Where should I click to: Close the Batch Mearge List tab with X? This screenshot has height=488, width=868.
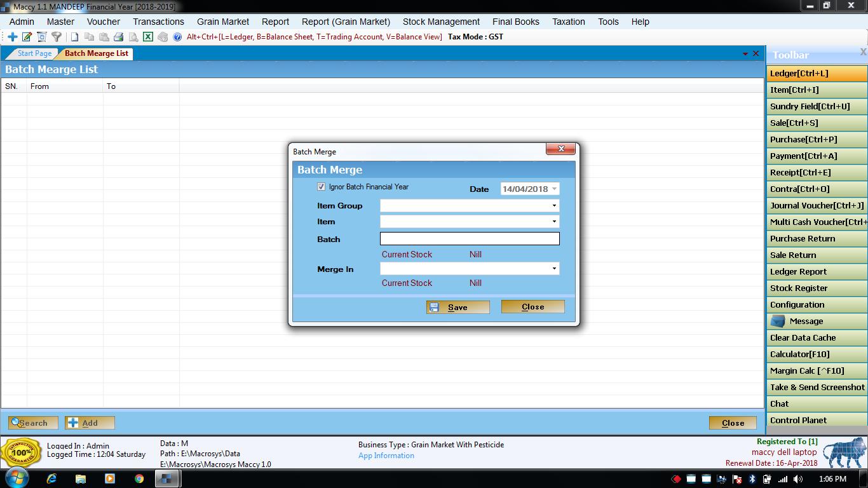coord(756,53)
